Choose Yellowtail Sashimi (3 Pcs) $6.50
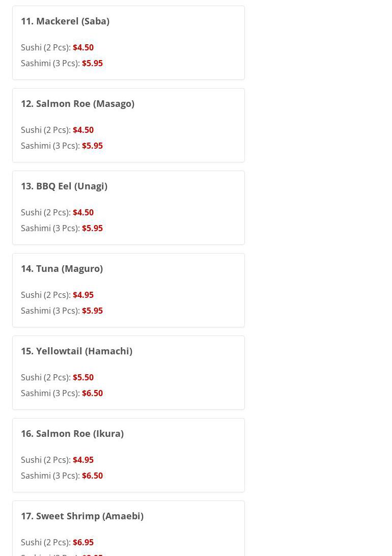Screen dimensions: 392x556 (x=62, y=393)
